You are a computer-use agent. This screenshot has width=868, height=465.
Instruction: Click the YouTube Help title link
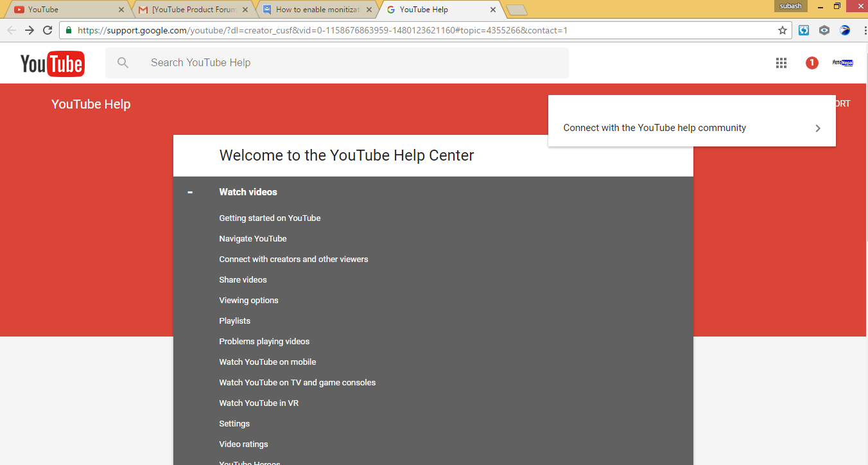click(91, 104)
